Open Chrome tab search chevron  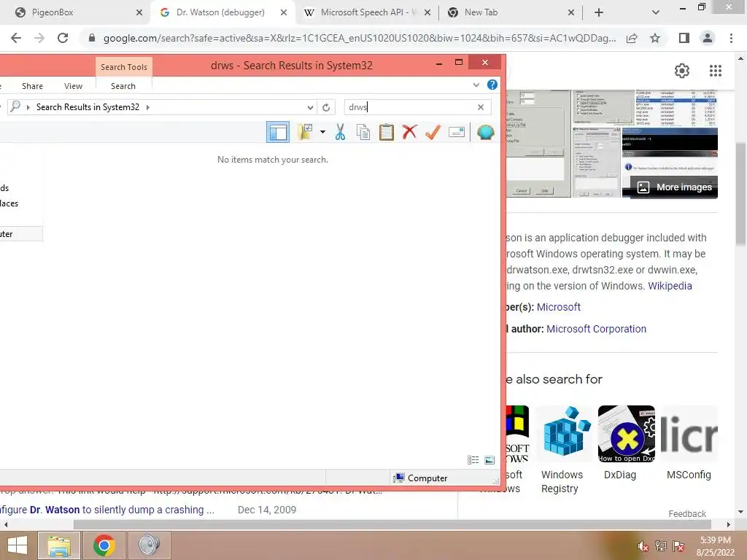pyautogui.click(x=656, y=13)
